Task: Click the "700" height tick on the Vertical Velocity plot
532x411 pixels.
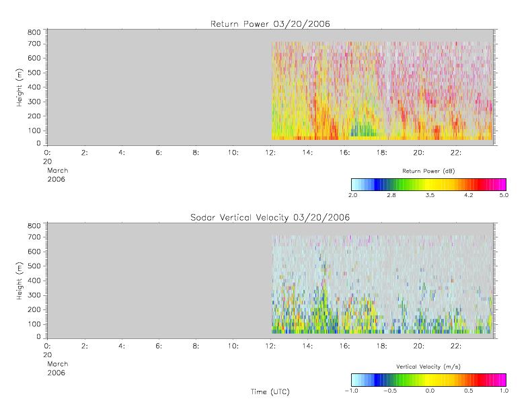Action: (x=34, y=237)
